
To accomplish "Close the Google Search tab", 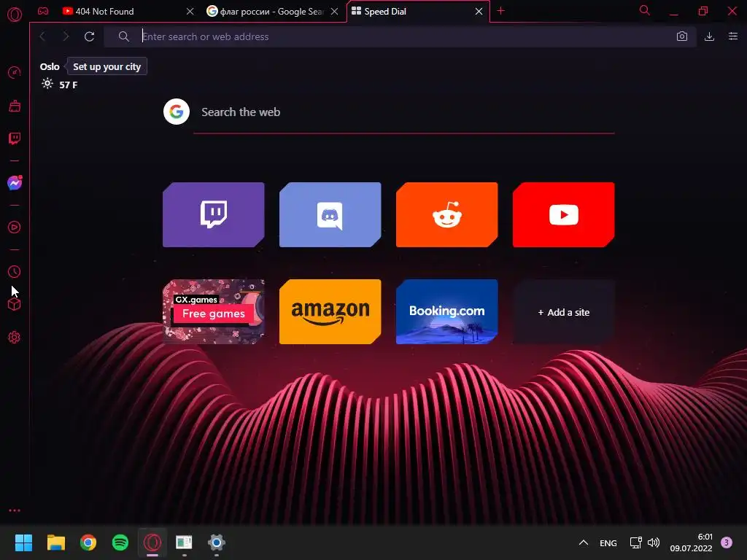I will [335, 12].
